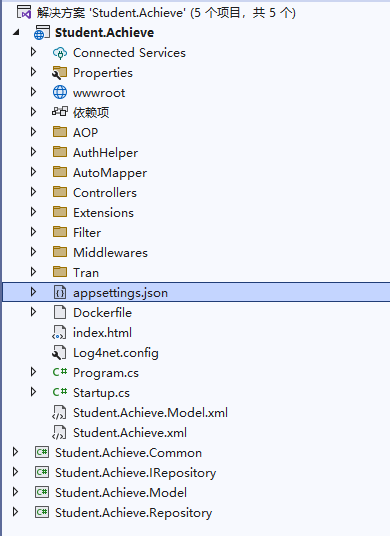Select the index.html file
The height and width of the screenshot is (536, 390).
click(x=103, y=333)
